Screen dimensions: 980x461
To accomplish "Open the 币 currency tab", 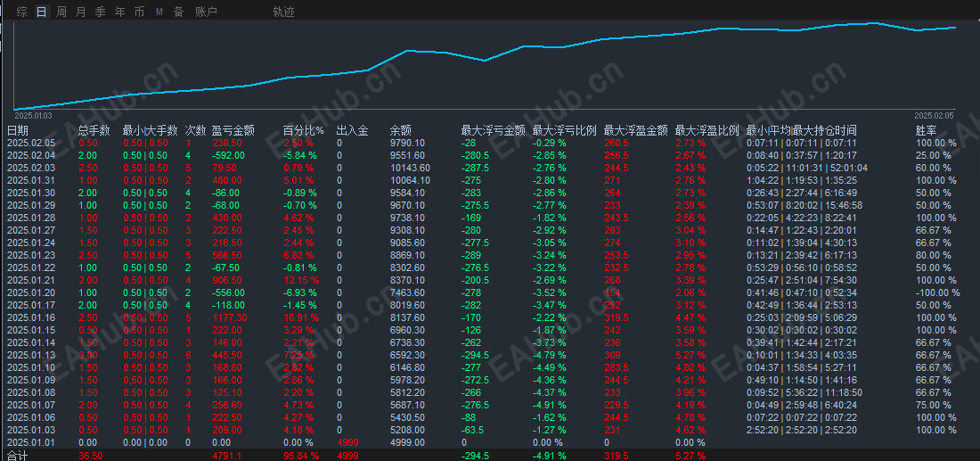I will [139, 12].
